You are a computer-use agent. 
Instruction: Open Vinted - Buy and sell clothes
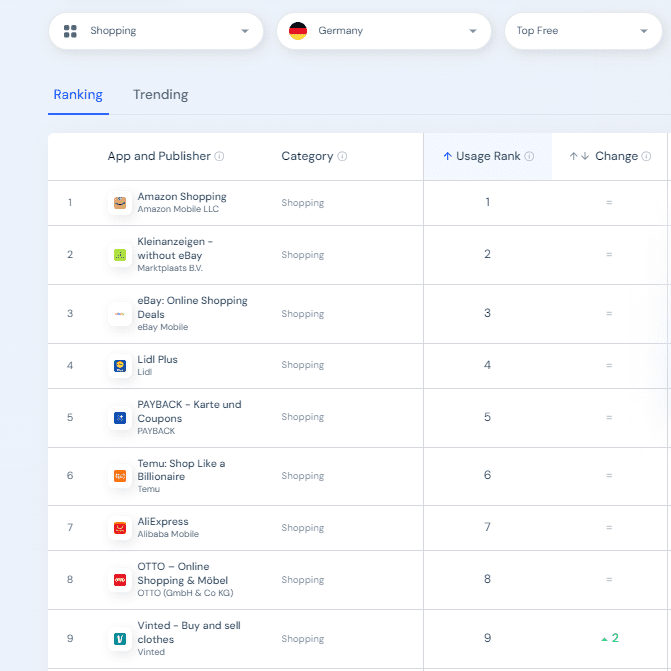tap(189, 632)
